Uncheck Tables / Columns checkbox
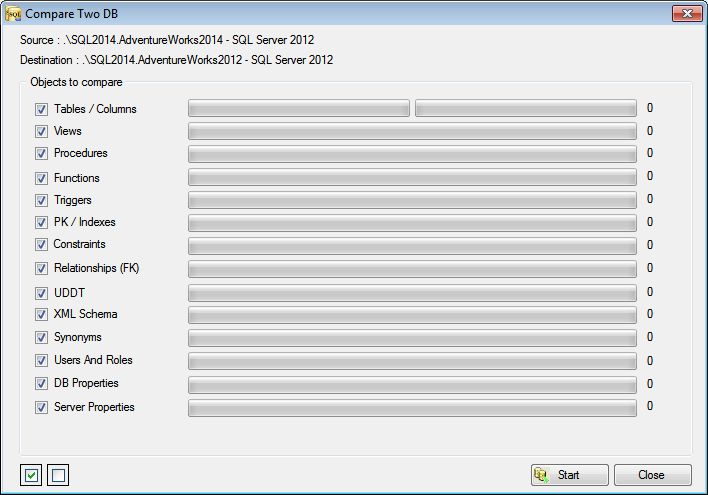708x495 pixels. click(x=41, y=109)
